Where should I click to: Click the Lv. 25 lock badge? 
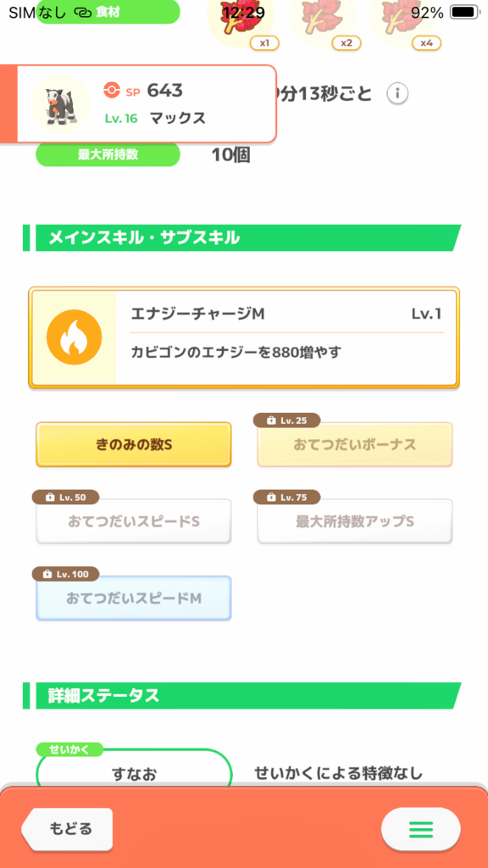click(286, 420)
